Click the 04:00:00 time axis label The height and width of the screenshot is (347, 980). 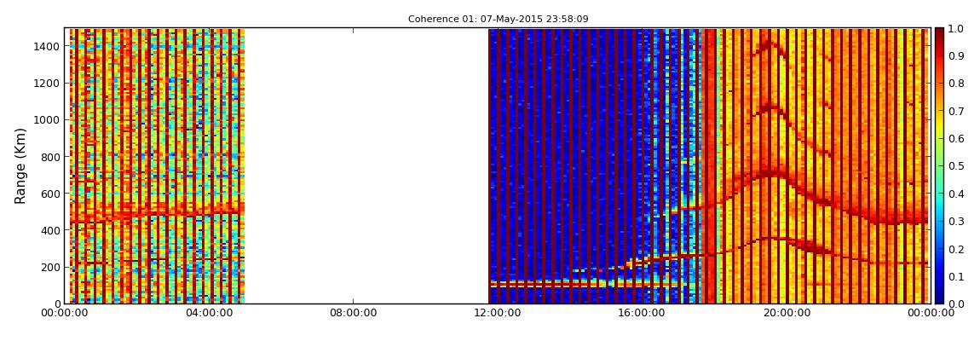209,313
